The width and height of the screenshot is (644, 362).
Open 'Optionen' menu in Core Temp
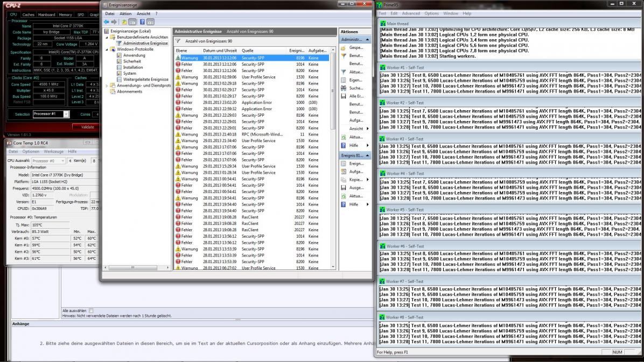31,152
